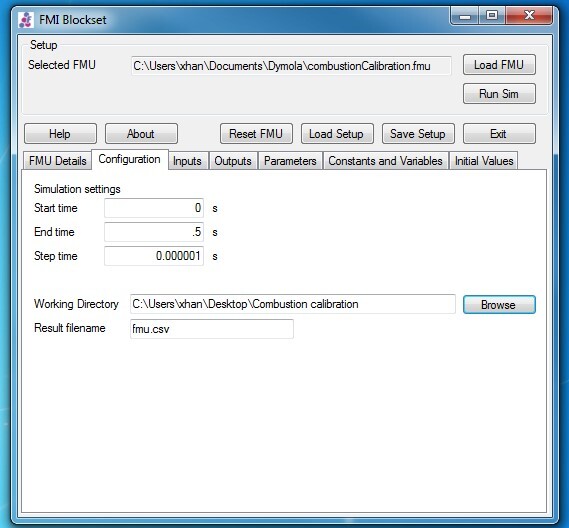Click the Working Directory label

coord(76,304)
